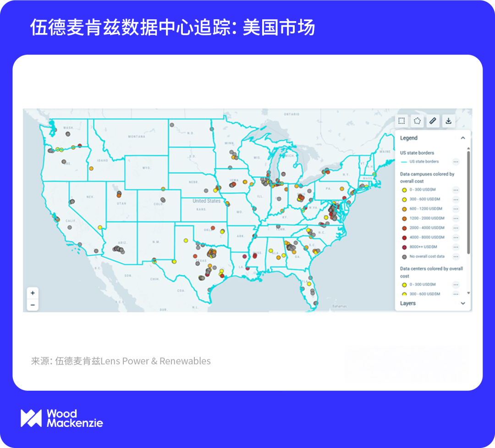The image size is (495, 448).
Task: Open options for No overall cost data row
Action: click(x=456, y=256)
